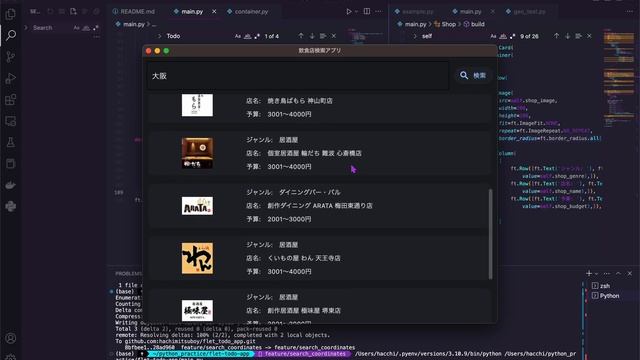640x360 pixels.
Task: Open the Testing flask view
Action: click(11, 142)
